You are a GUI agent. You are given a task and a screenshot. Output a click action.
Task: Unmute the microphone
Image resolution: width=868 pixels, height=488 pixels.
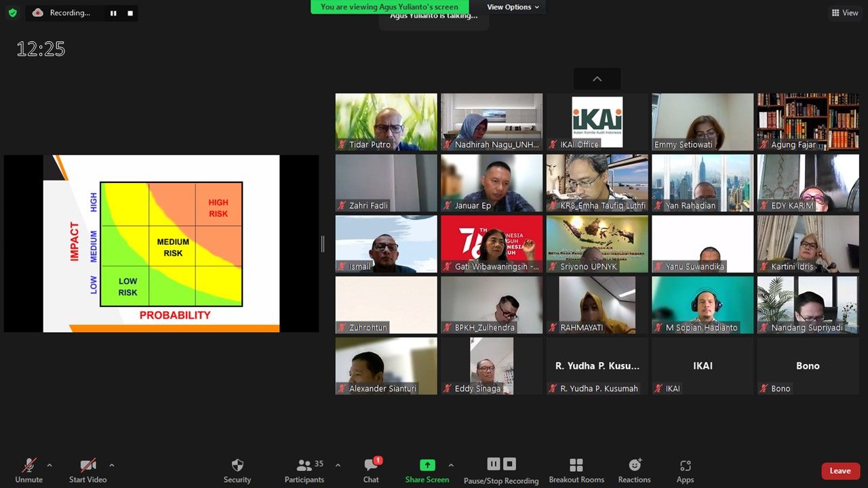click(28, 470)
